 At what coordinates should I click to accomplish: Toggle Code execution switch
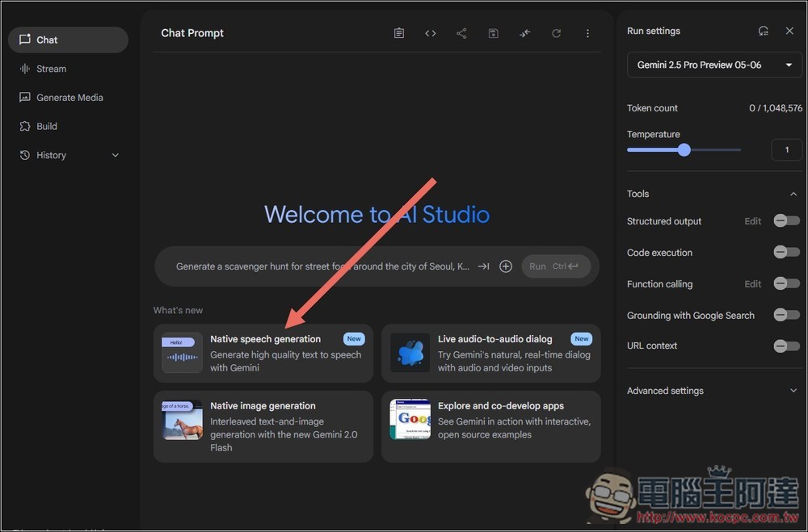(x=786, y=253)
